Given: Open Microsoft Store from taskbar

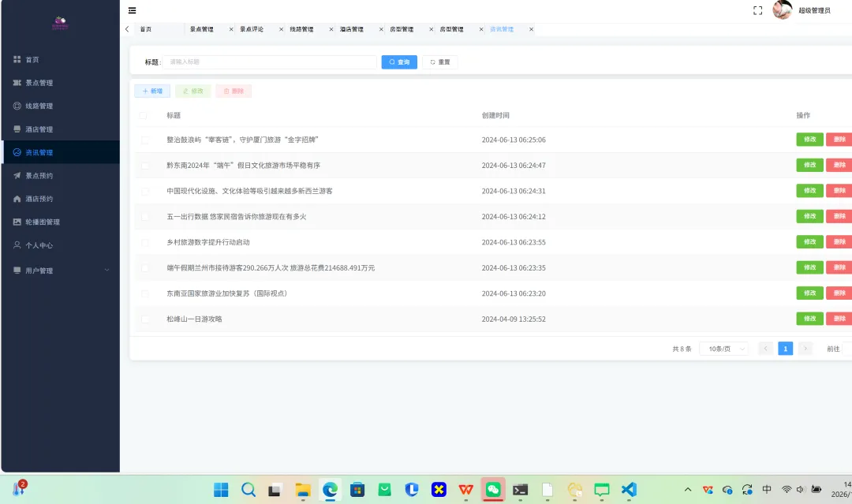Looking at the screenshot, I should point(357,490).
